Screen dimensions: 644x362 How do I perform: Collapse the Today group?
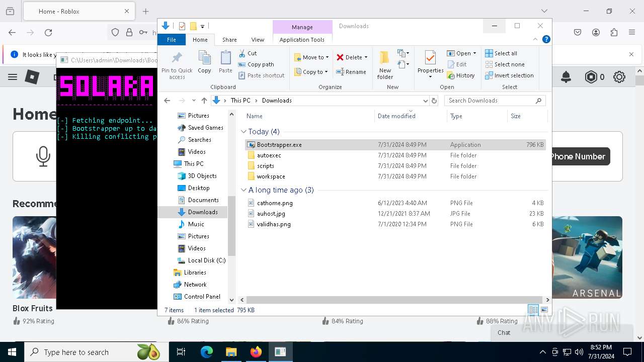[x=244, y=132]
